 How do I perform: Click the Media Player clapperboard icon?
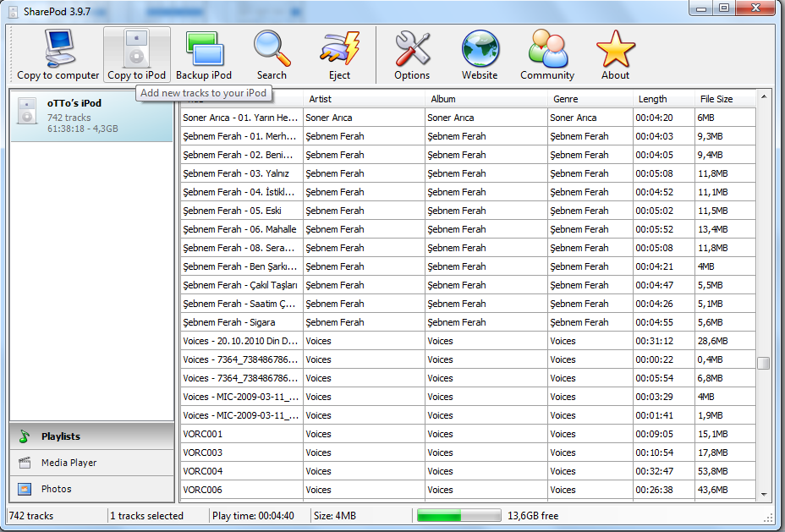click(25, 463)
